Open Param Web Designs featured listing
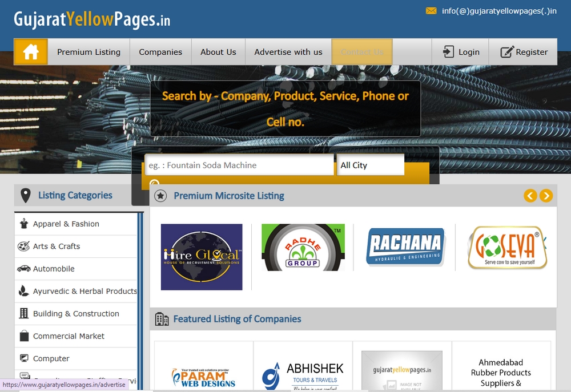The width and height of the screenshot is (571, 392). [204, 377]
